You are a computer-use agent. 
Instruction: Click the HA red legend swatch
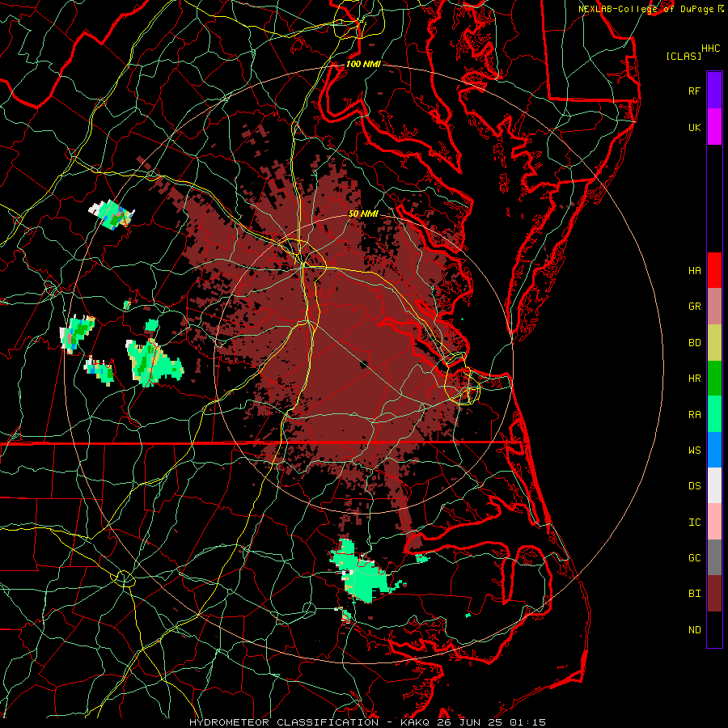[714, 270]
